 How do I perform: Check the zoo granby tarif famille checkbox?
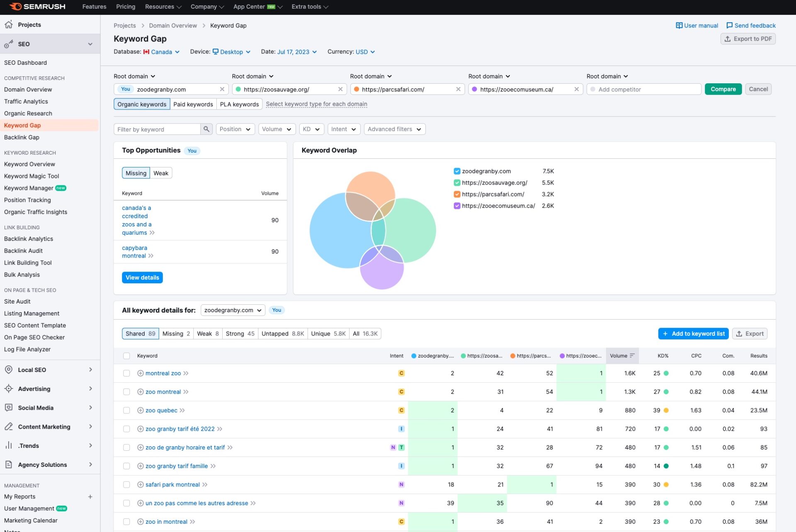pyautogui.click(x=126, y=466)
